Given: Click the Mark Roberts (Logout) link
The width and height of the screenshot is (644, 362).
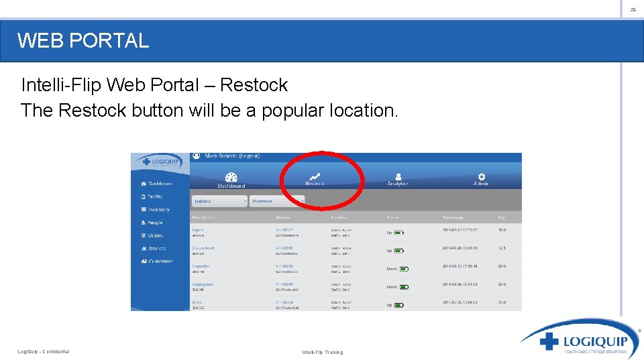Looking at the screenshot, I should (x=232, y=156).
